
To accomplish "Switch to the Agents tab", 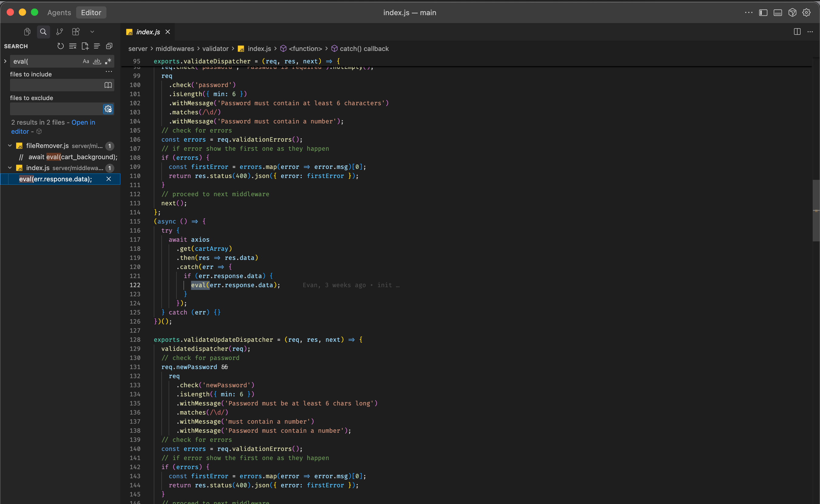I will pos(59,13).
